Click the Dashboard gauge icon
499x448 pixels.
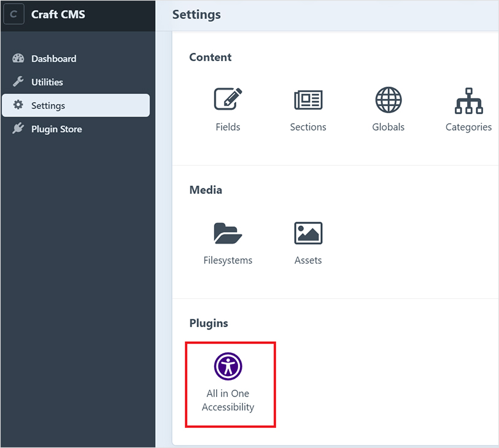[x=18, y=58]
